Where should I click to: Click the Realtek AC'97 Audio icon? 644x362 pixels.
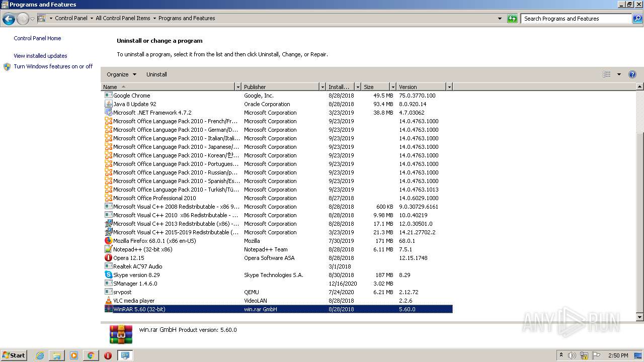pos(108,266)
